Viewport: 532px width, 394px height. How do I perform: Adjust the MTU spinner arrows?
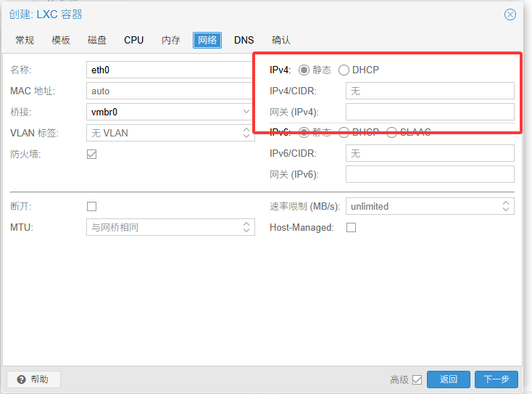click(x=246, y=227)
